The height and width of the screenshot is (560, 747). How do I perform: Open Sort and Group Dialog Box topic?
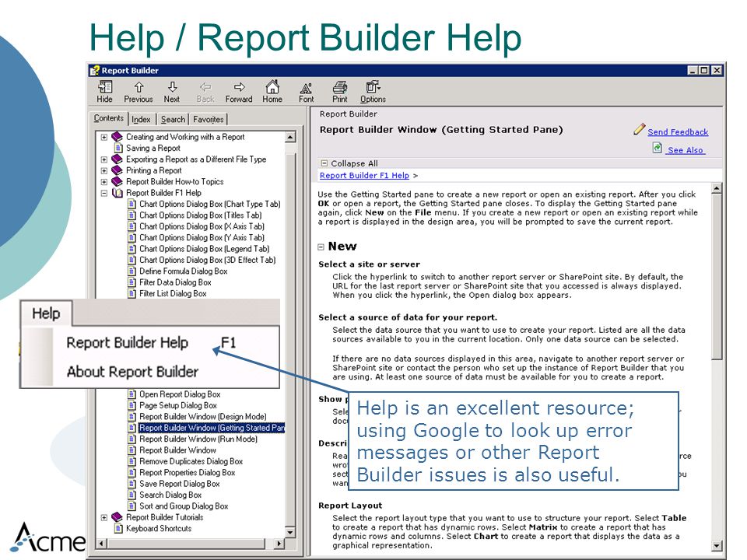184,506
